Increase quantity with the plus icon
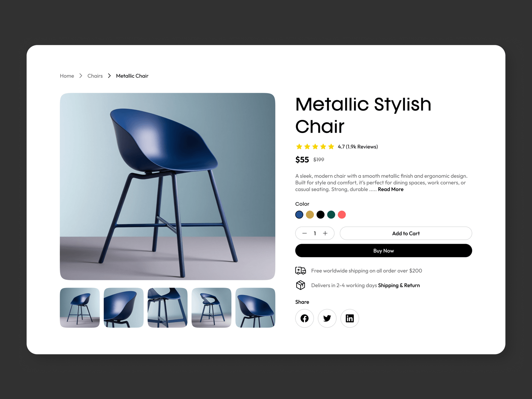The image size is (532, 399). pos(325,233)
